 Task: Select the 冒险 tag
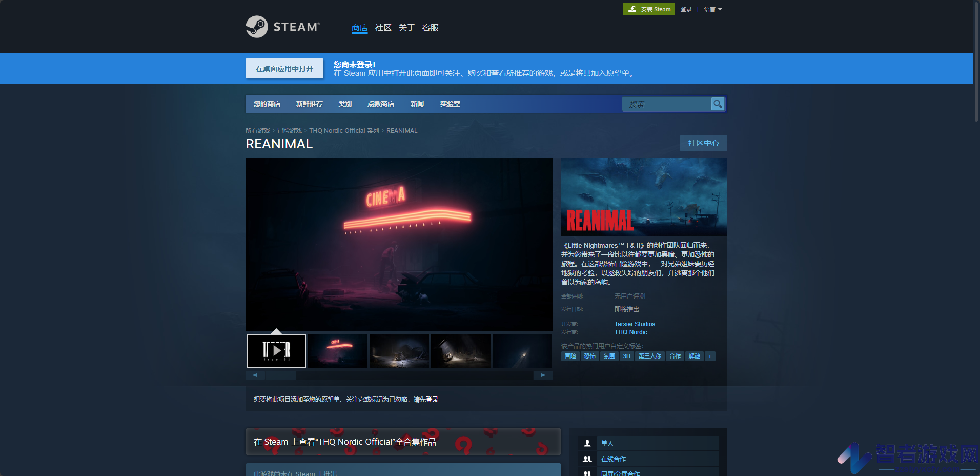point(570,356)
